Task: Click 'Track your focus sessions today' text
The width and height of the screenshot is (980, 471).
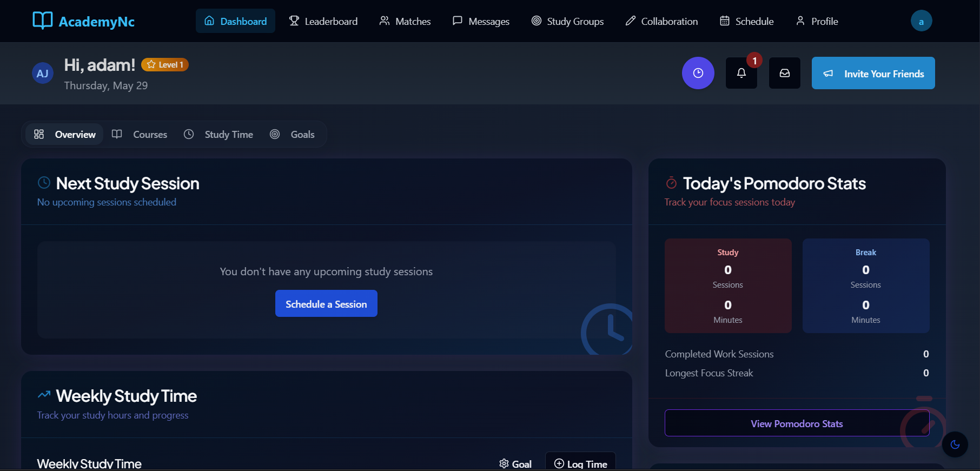Action: pos(730,202)
